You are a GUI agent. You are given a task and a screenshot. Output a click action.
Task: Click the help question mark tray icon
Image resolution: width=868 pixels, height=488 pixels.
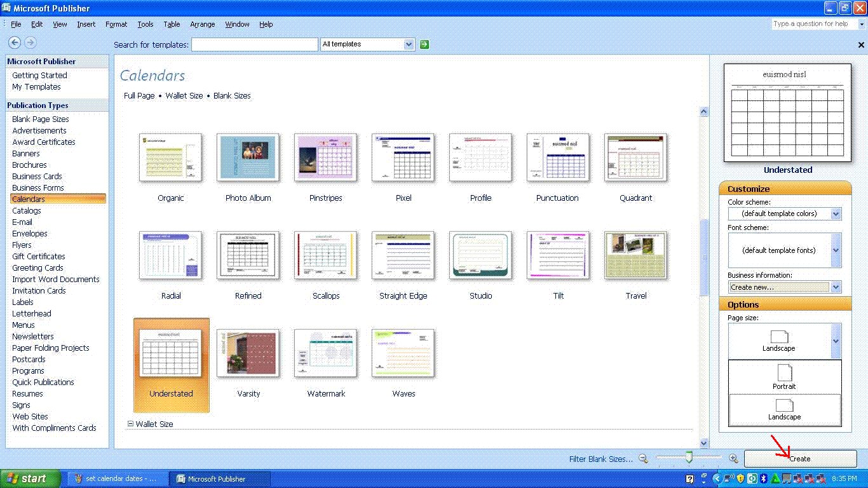click(690, 478)
